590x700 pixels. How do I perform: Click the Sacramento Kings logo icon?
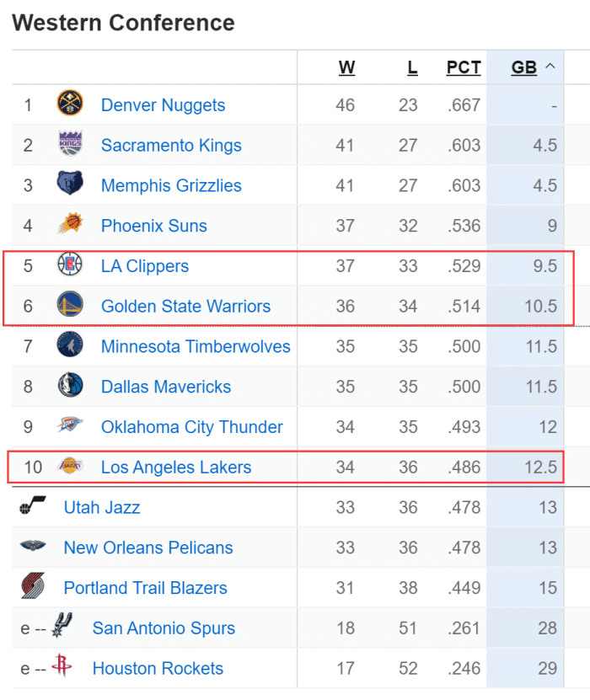pos(70,145)
